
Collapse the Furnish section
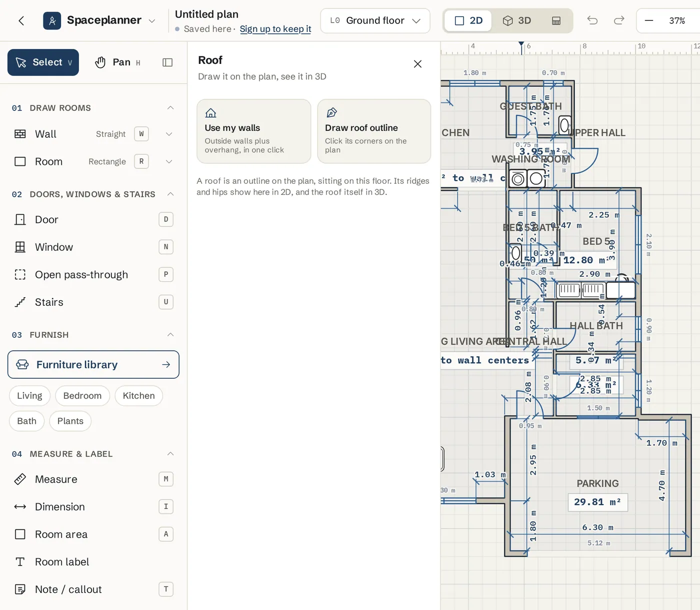(x=170, y=335)
